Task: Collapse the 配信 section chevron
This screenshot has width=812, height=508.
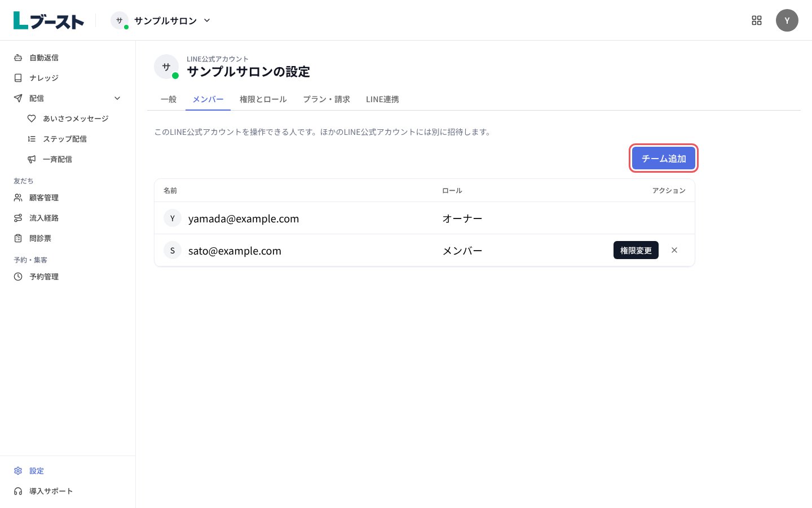Action: click(117, 98)
